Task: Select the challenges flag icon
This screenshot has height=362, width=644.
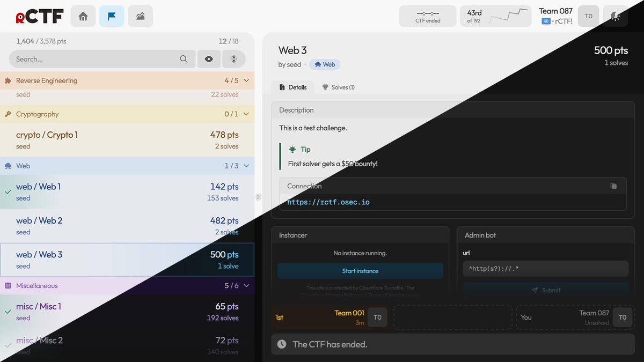Action: click(112, 16)
